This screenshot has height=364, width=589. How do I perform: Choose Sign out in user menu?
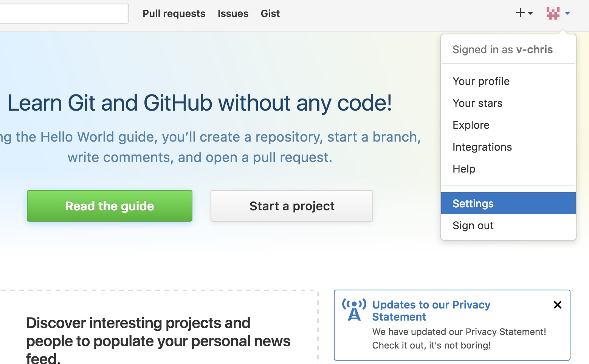(508, 225)
